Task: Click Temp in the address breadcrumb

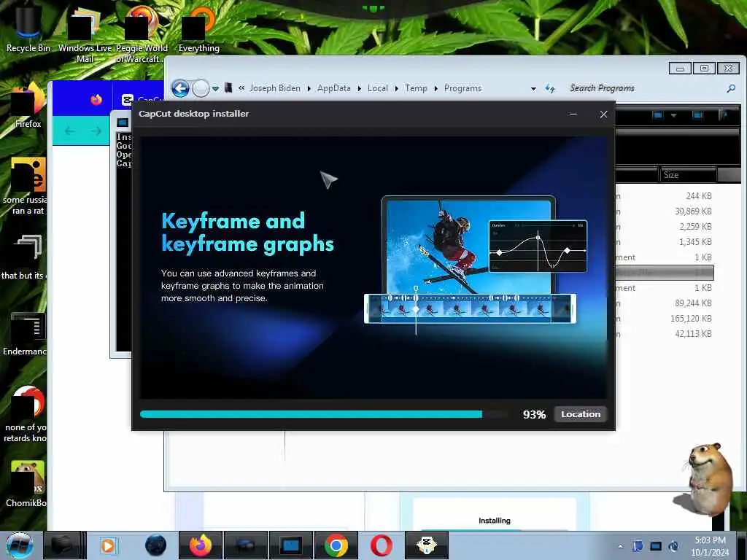Action: point(416,88)
